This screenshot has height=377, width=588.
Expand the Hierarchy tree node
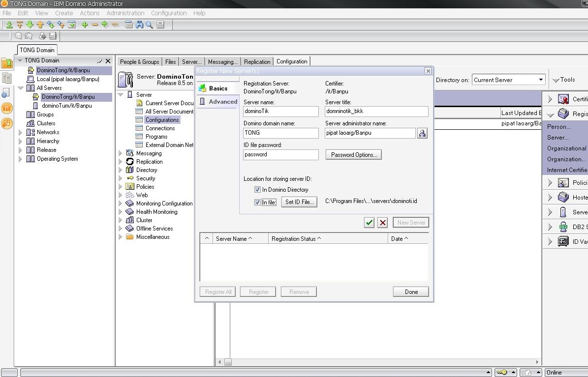(21, 141)
